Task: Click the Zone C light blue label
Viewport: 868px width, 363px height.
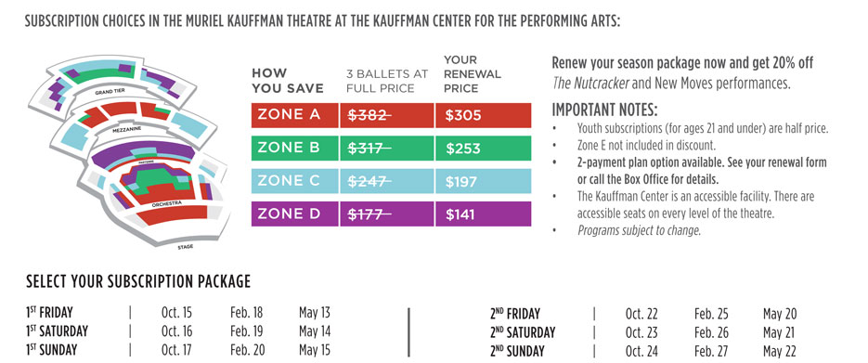Action: [x=294, y=181]
